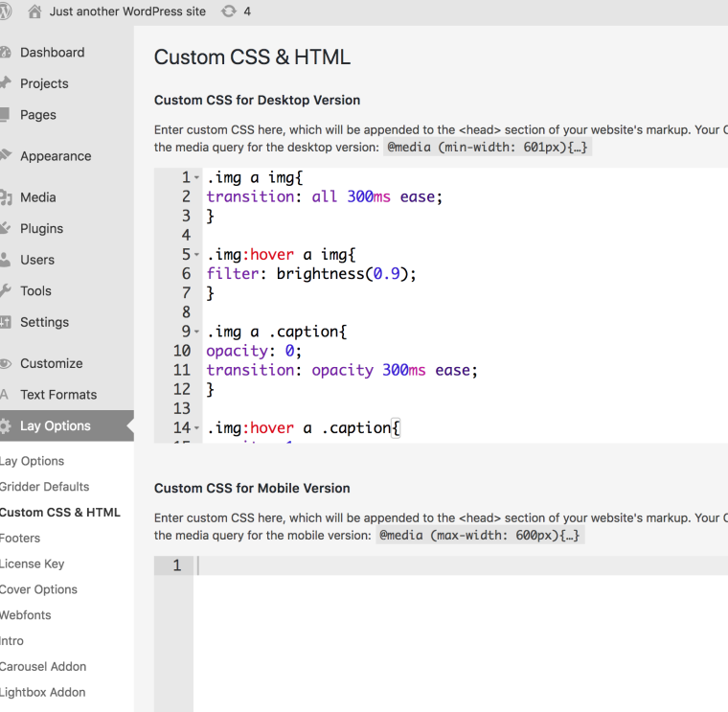728x712 pixels.
Task: Open Gridder Defaults submenu link
Action: tap(44, 487)
